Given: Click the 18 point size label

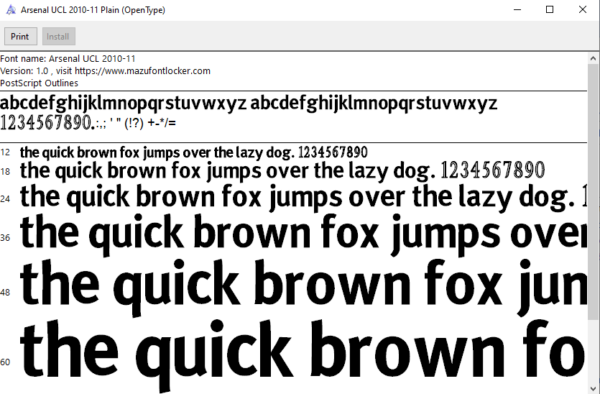Looking at the screenshot, I should (x=5, y=171).
